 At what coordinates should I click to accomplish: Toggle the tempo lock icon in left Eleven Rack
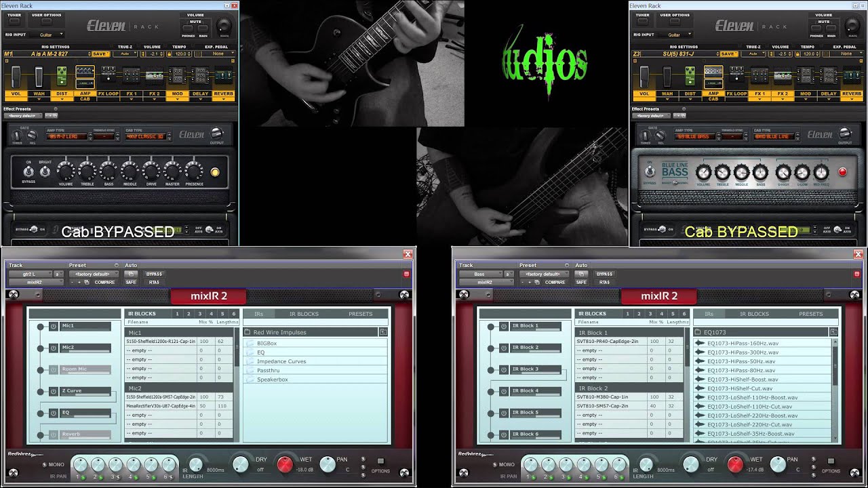[170, 54]
